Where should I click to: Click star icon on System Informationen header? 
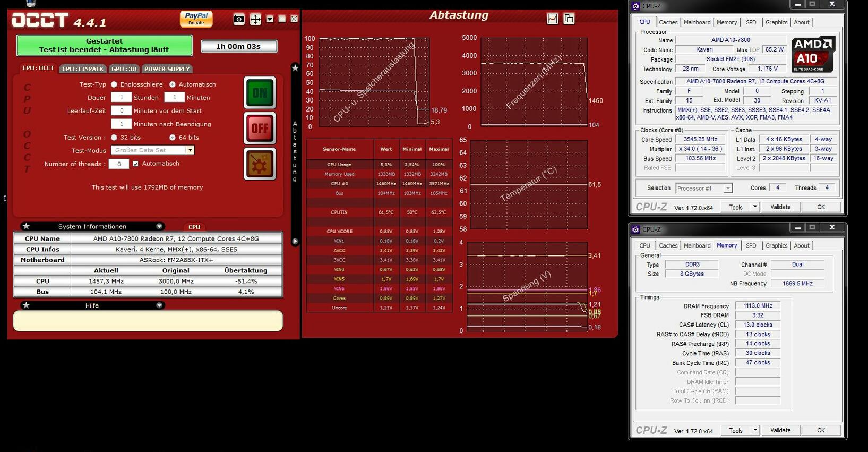tap(26, 226)
